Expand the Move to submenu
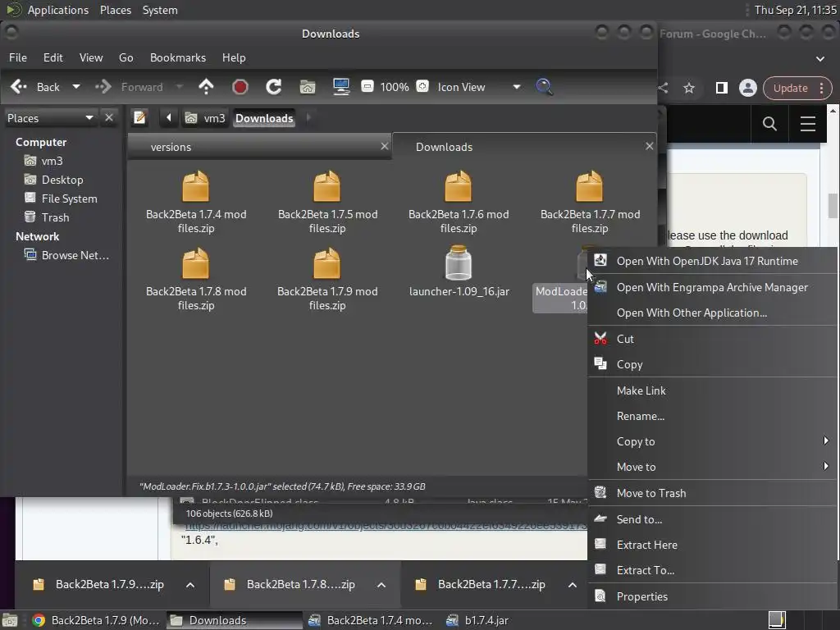This screenshot has height=630, width=840. pos(713,467)
